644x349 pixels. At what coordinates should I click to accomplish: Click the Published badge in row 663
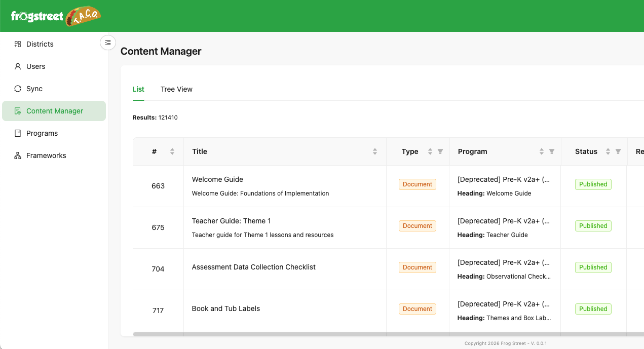tap(593, 184)
